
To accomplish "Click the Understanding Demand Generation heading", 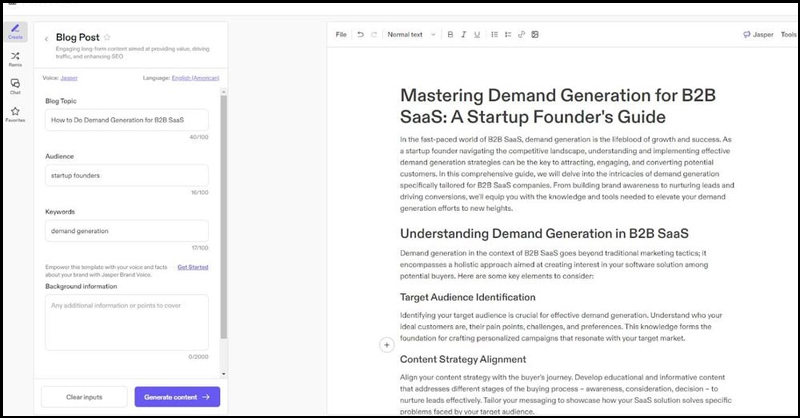I will tap(544, 234).
